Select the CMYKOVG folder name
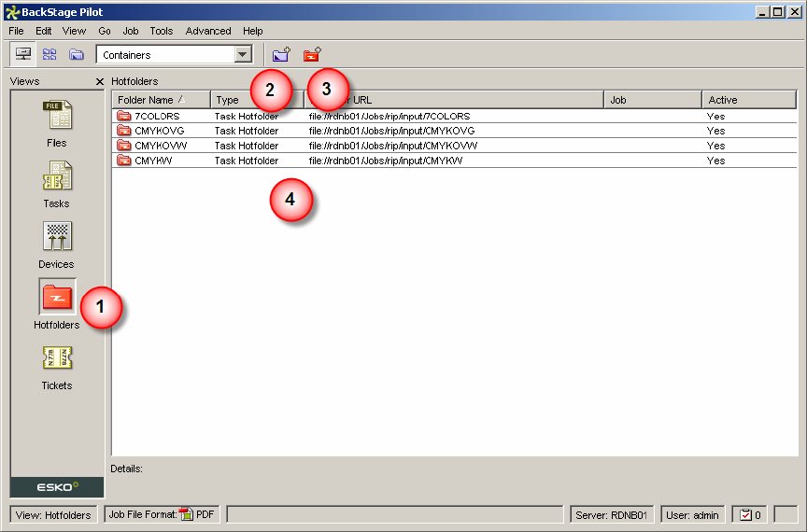The image size is (807, 532). (x=160, y=131)
